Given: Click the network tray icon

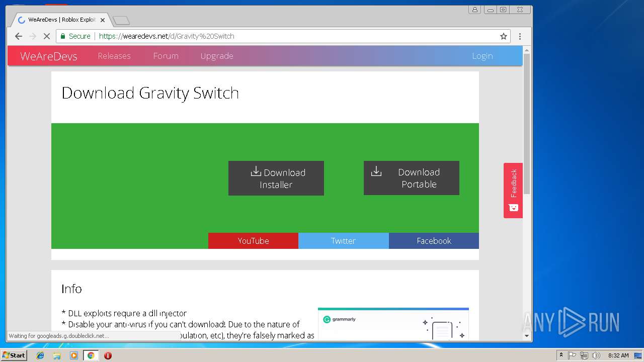Looking at the screenshot, I should [x=584, y=355].
